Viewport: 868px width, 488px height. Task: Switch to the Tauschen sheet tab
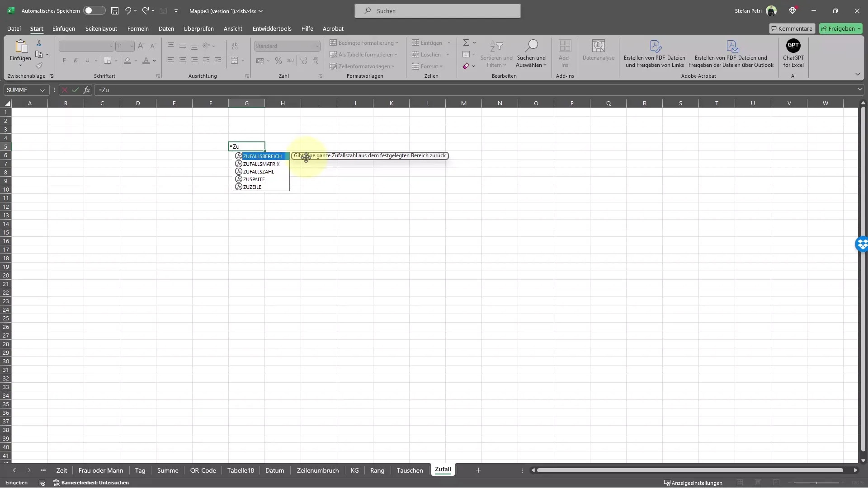tap(410, 470)
